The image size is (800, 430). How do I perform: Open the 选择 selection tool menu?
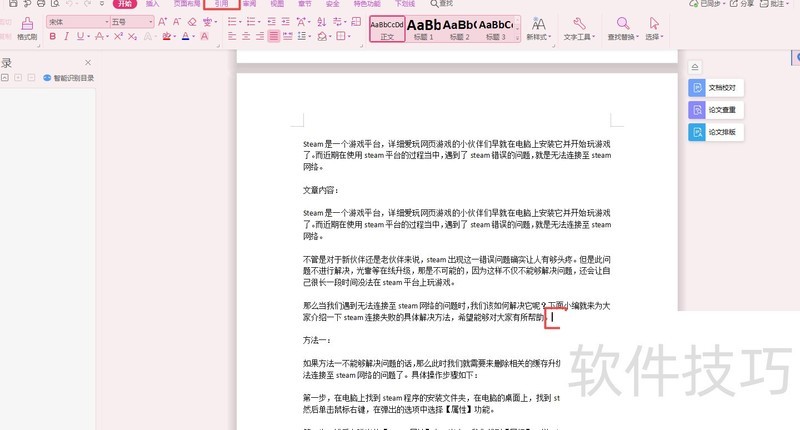click(x=654, y=29)
